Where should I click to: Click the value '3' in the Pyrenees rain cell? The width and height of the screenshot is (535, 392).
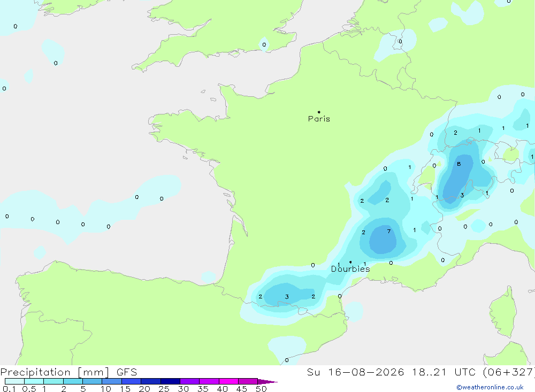[287, 297]
